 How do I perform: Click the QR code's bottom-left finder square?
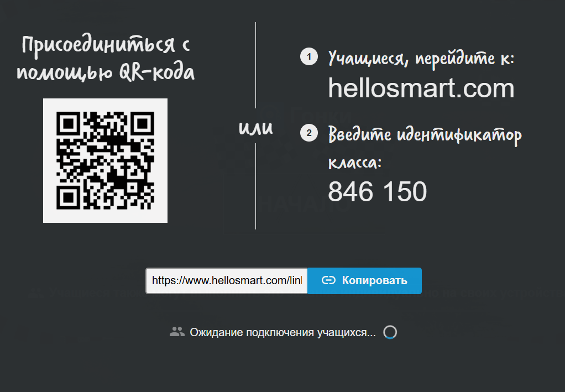(x=69, y=197)
